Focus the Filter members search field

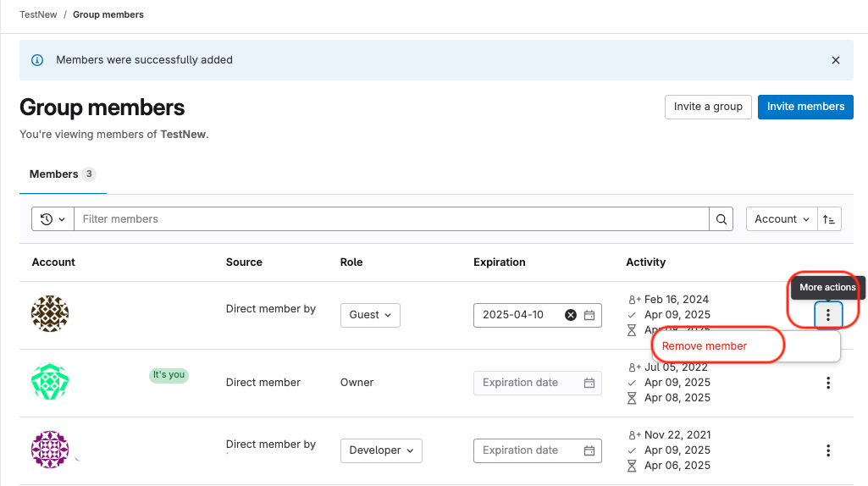[391, 219]
